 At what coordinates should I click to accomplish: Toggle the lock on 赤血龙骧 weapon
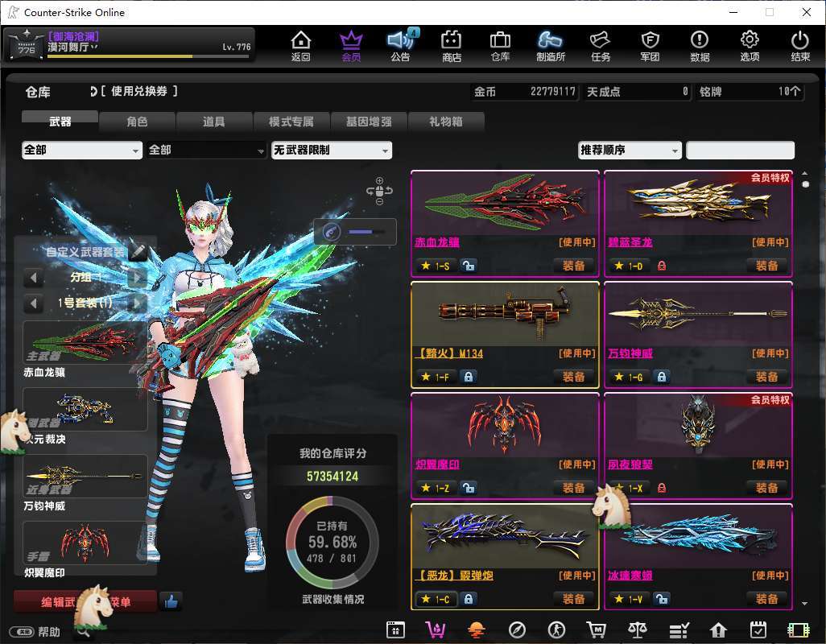pyautogui.click(x=468, y=266)
